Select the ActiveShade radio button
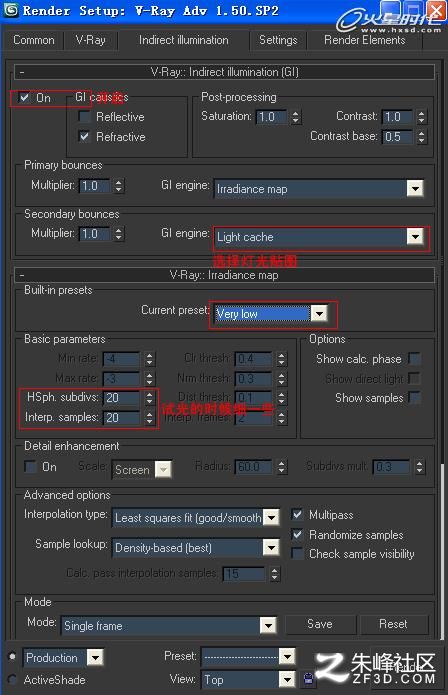The height and width of the screenshot is (695, 448). (13, 679)
